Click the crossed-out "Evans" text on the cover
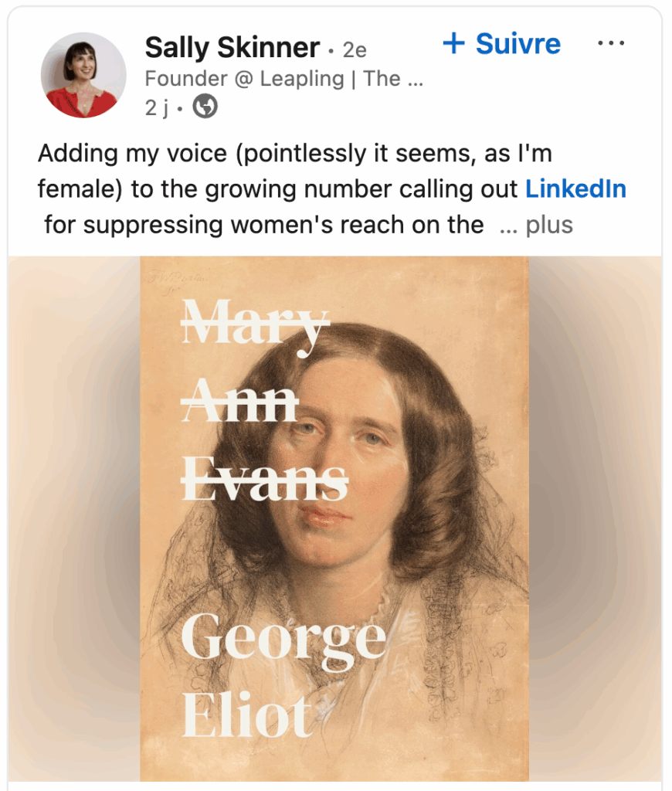672x791 pixels. pos(263,480)
